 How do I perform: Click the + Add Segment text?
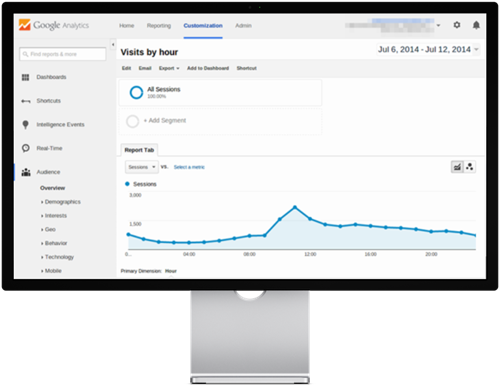click(165, 121)
